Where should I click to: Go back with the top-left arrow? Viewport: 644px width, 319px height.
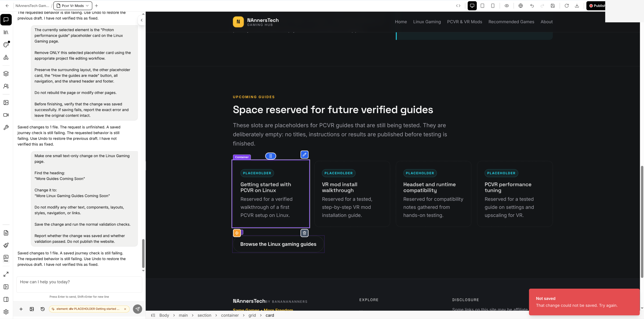coord(7,6)
